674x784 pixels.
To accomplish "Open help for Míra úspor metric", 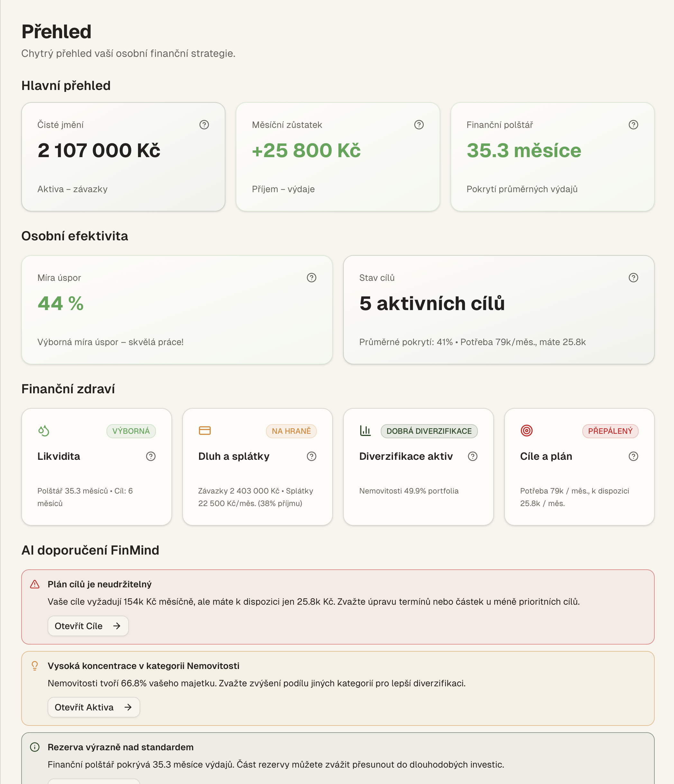I will click(311, 277).
